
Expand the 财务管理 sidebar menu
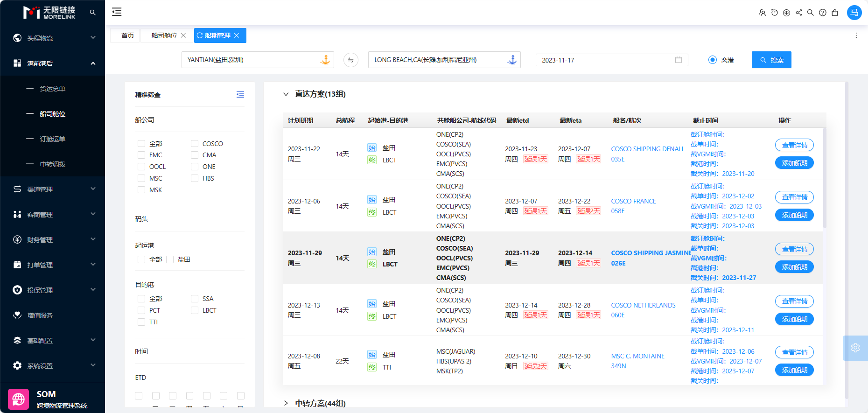click(52, 239)
